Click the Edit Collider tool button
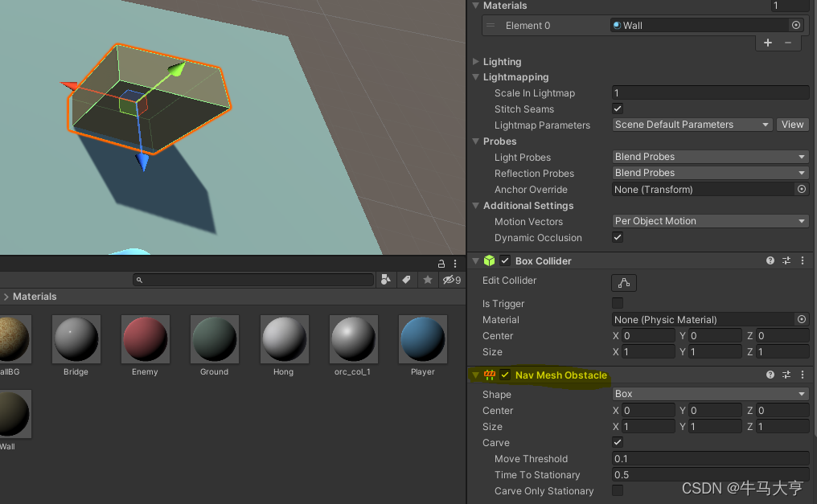Viewport: 817px width, 504px height. pyautogui.click(x=624, y=283)
